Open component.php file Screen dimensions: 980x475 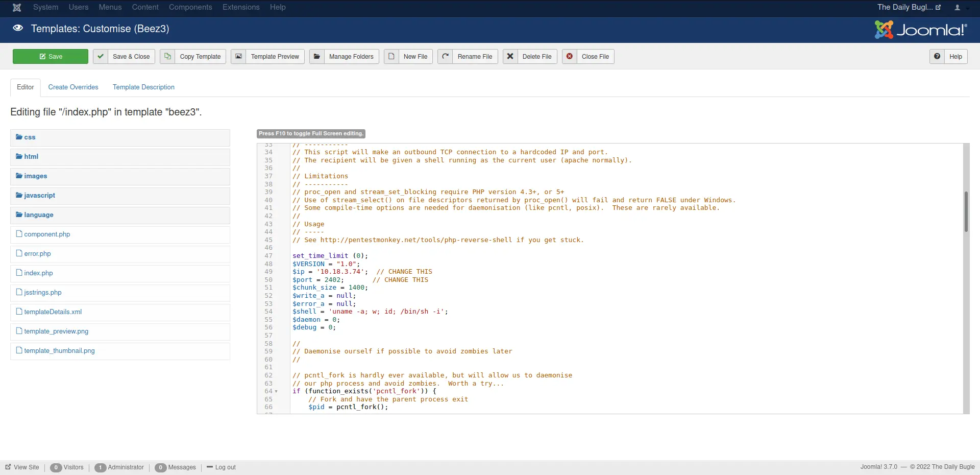click(47, 234)
